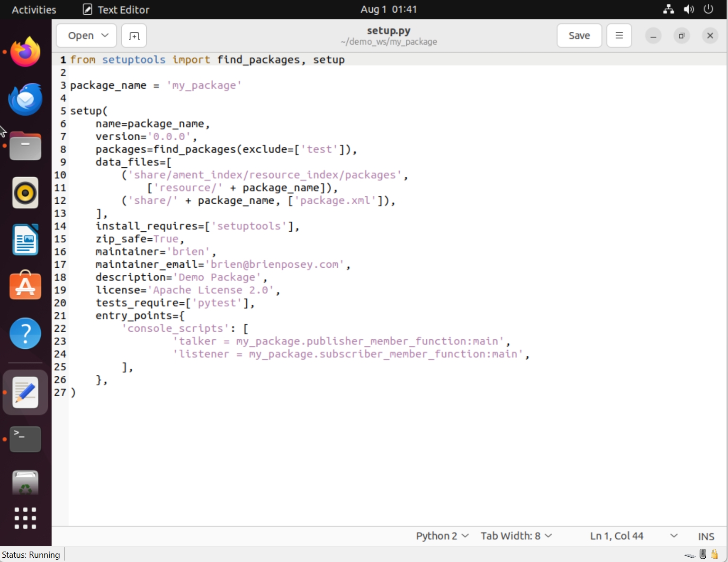Open the Rhythmbox music player
The height and width of the screenshot is (562, 728).
[x=25, y=193]
